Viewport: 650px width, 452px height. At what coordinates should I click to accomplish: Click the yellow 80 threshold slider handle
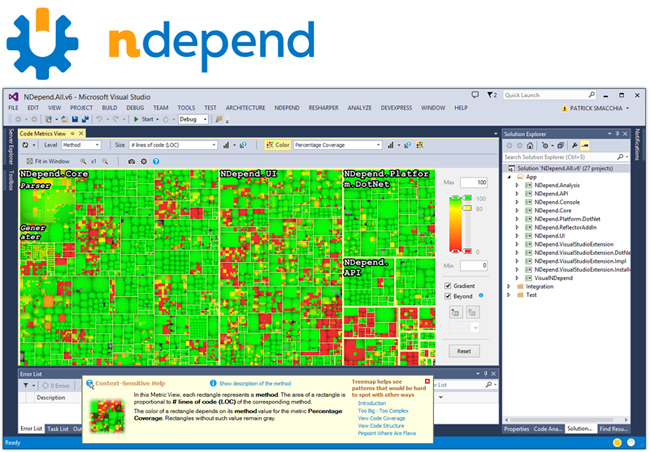click(467, 208)
